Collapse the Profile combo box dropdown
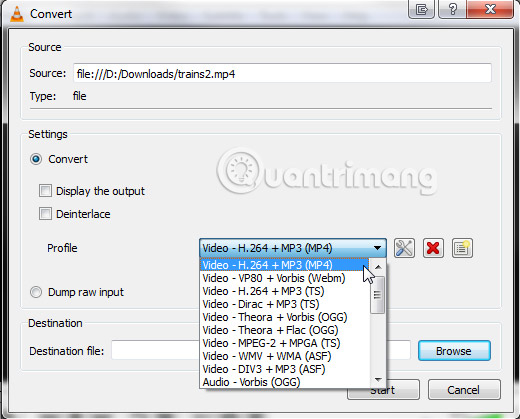 tap(293, 248)
